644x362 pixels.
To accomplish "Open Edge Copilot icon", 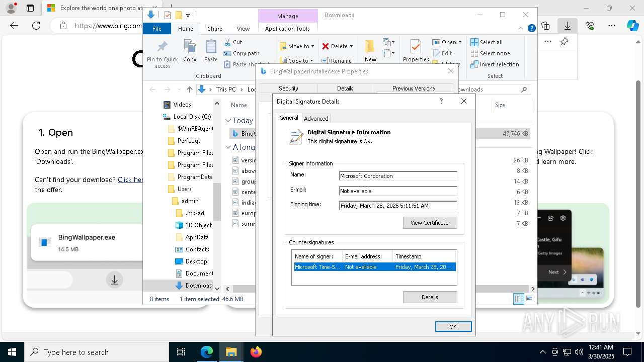I will tap(632, 26).
